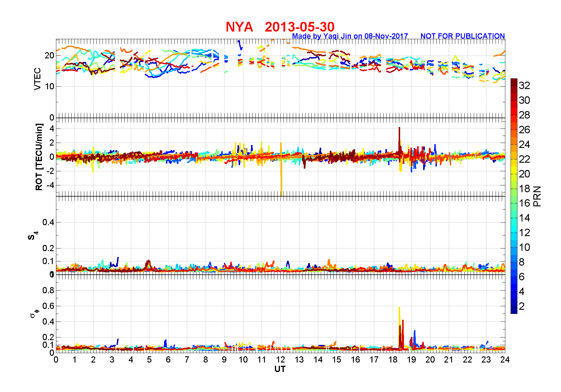Click x-axis tick label 24

point(505,360)
